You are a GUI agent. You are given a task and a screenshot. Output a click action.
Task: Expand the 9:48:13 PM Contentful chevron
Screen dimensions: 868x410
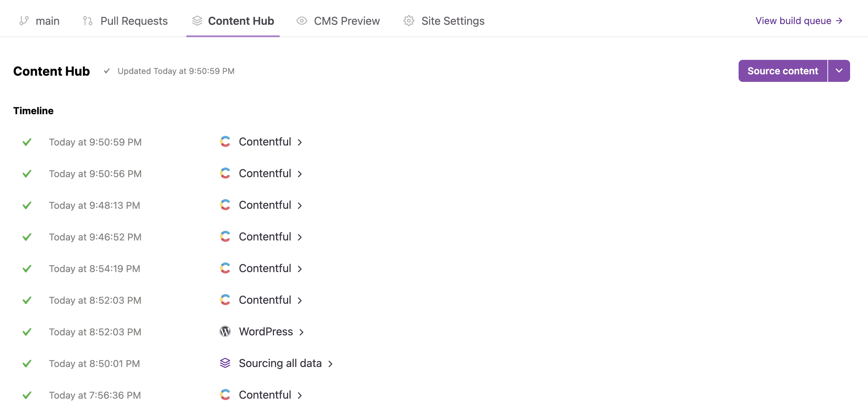[x=300, y=206]
